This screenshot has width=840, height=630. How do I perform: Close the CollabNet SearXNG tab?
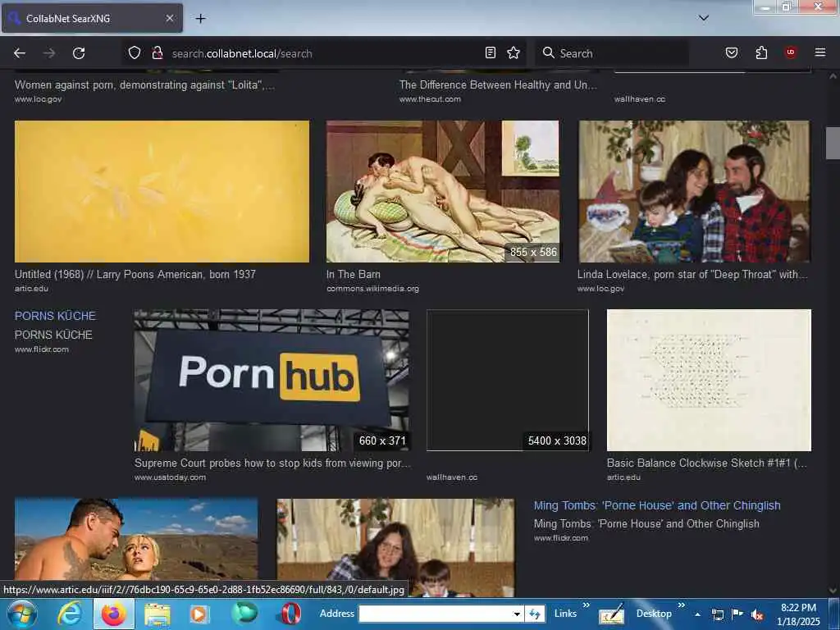(x=169, y=18)
